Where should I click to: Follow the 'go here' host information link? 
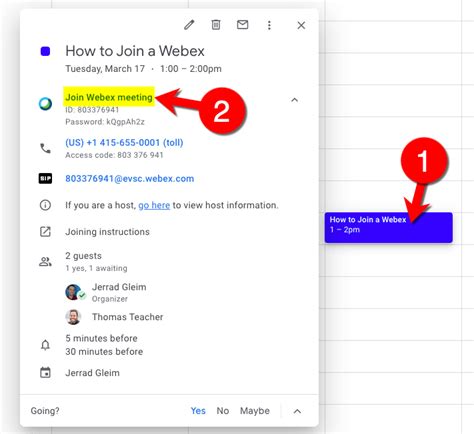point(154,205)
